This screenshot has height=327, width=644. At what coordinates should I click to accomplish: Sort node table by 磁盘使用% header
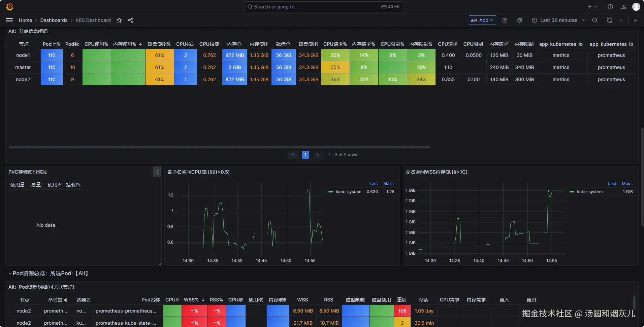(159, 44)
